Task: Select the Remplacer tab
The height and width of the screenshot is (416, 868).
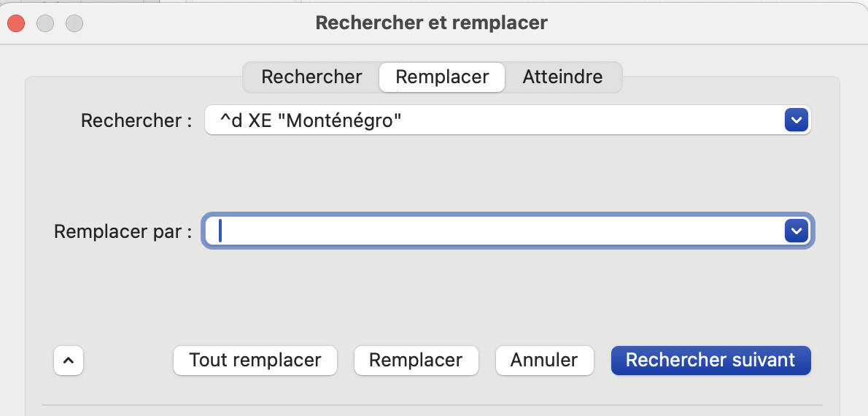Action: tap(442, 77)
